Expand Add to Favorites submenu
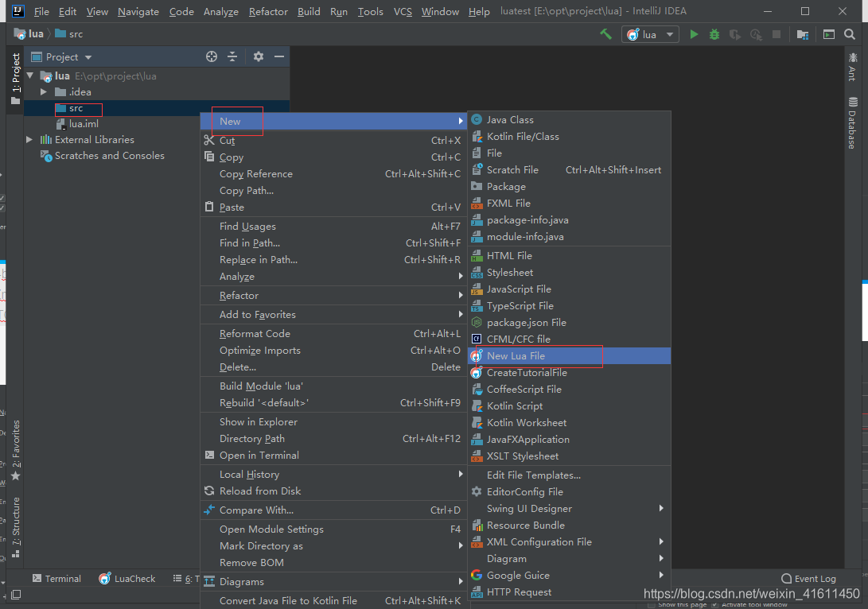The image size is (868, 609). click(x=334, y=314)
